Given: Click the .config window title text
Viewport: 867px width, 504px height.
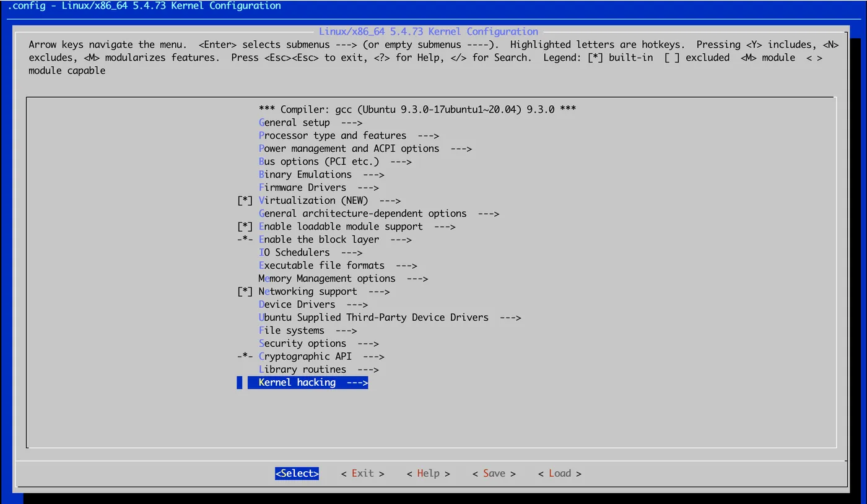Looking at the screenshot, I should pyautogui.click(x=144, y=6).
